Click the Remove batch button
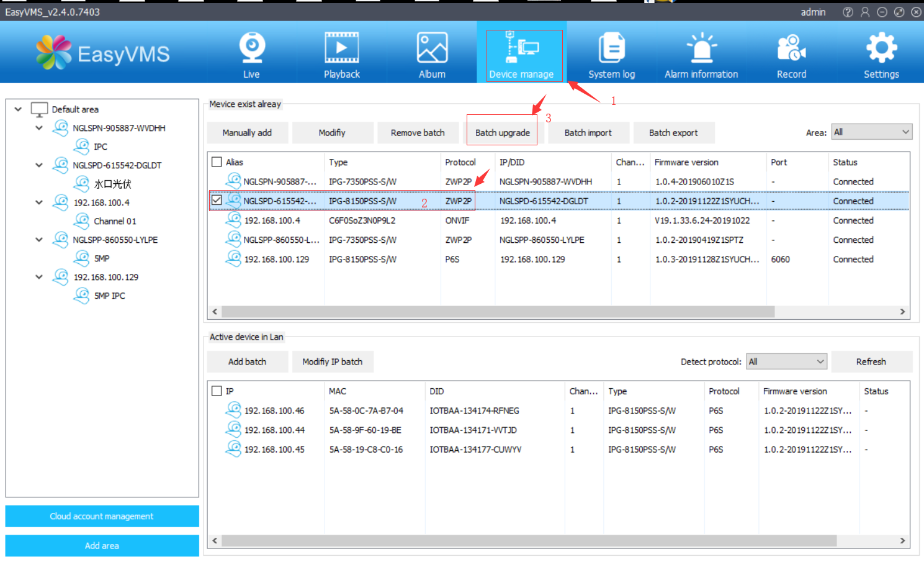 point(418,132)
